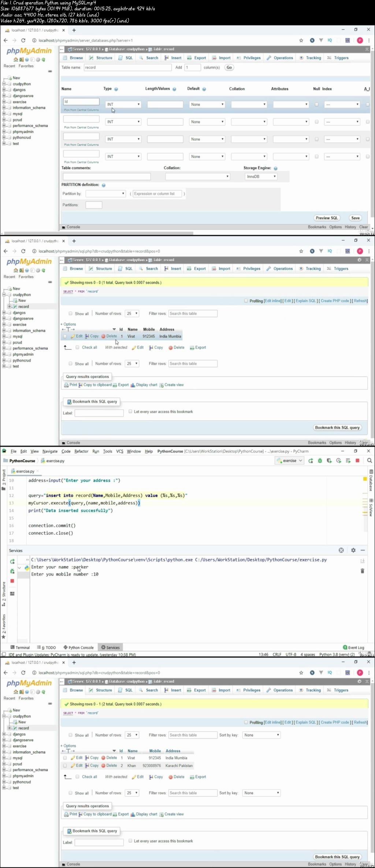Open the Default None dropdown of the Id row
375x868 pixels.
pos(207,104)
